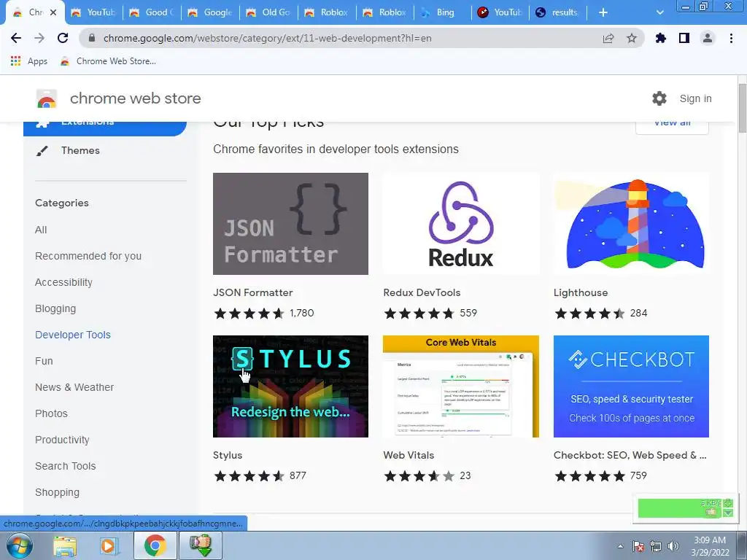Open the Developer Tools category
Viewport: 747px width, 560px height.
(73, 335)
